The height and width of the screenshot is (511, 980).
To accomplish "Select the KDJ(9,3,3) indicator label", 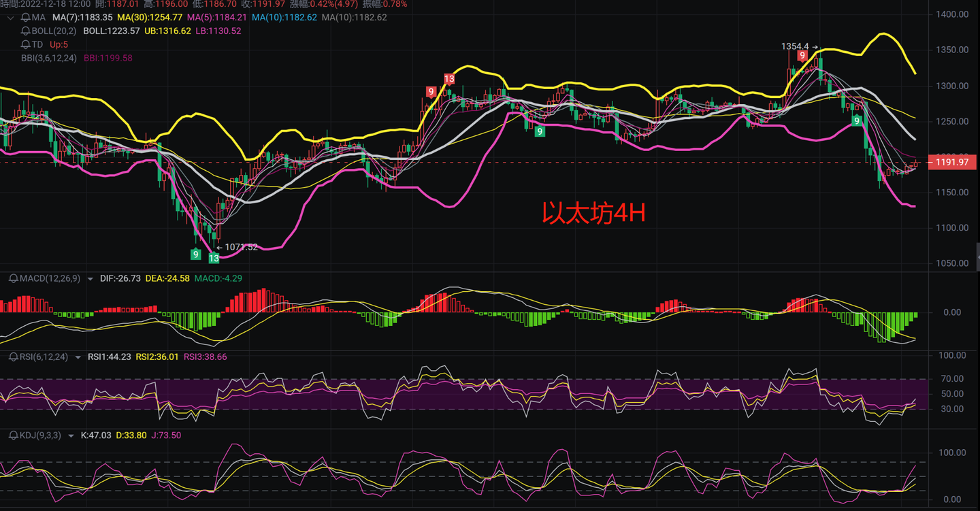I will 42,435.
